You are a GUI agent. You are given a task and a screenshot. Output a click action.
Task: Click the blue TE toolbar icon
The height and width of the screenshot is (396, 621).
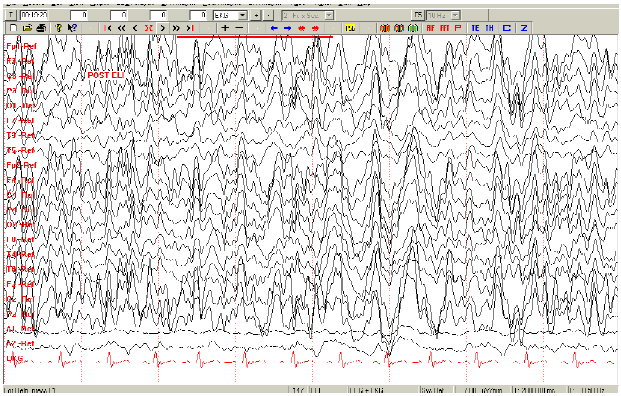pyautogui.click(x=476, y=28)
